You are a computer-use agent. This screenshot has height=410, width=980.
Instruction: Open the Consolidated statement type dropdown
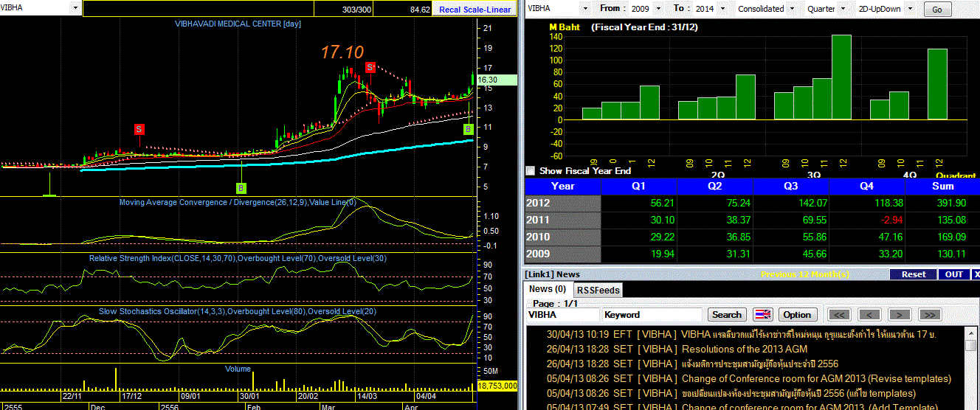[x=791, y=9]
